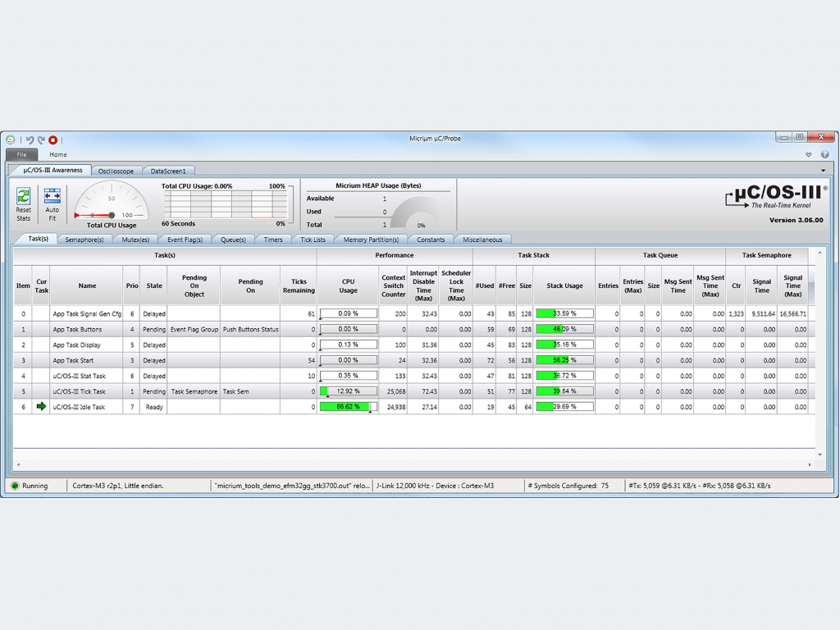Click the App Task Start stack usage bar 56.25 %

point(564,360)
